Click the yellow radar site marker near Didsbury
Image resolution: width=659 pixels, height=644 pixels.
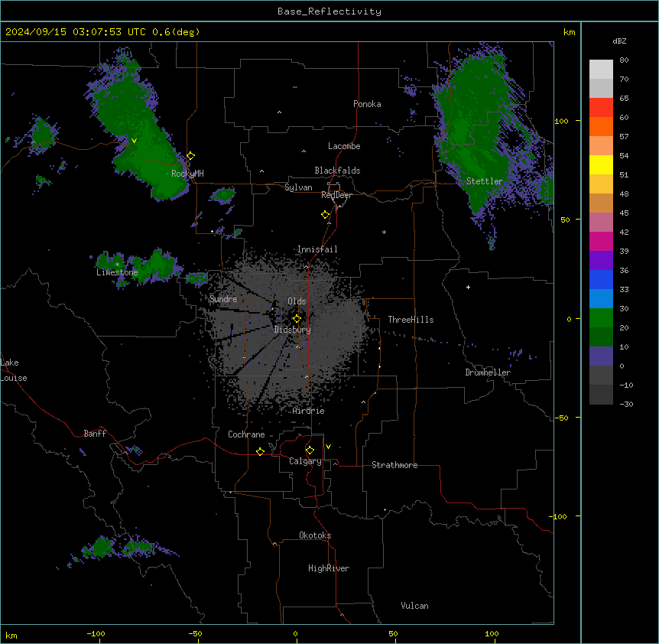(x=297, y=319)
